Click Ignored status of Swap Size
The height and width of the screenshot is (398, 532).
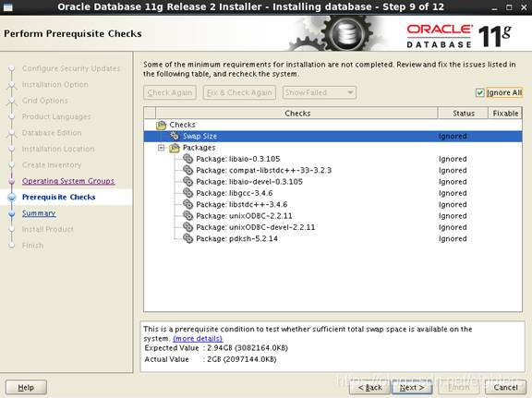453,136
